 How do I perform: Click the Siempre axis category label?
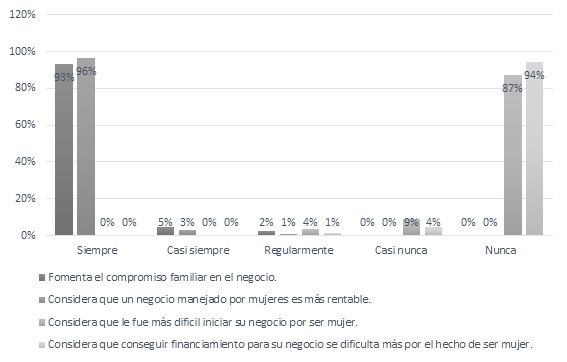97,250
